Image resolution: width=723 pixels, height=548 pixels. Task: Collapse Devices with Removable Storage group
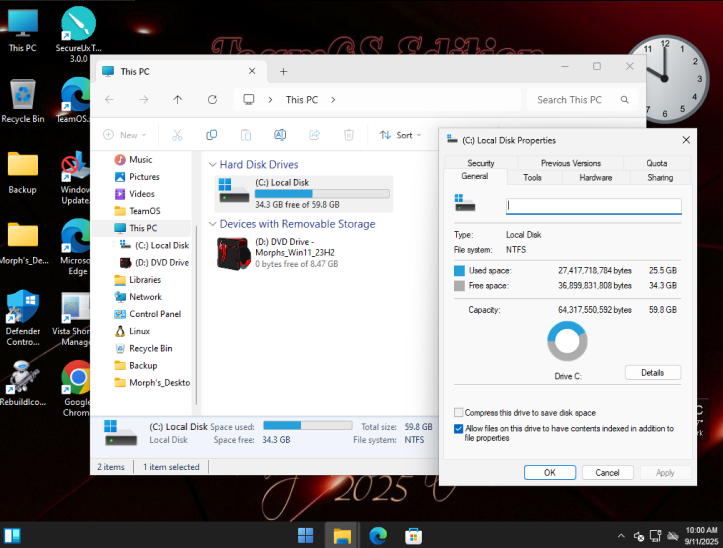click(x=213, y=224)
